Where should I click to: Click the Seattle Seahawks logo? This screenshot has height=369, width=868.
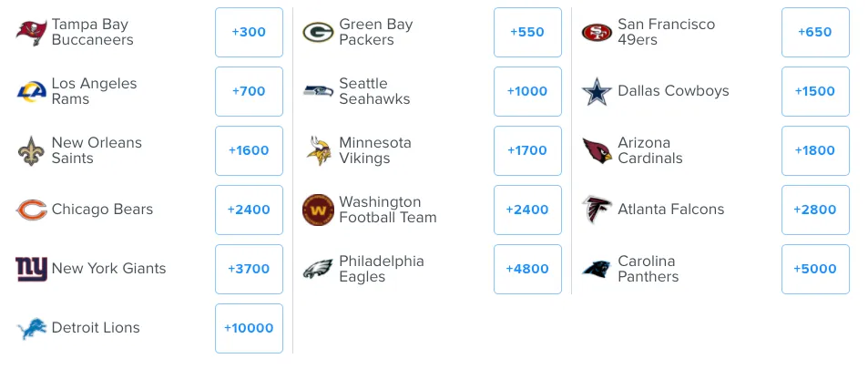[x=318, y=91]
